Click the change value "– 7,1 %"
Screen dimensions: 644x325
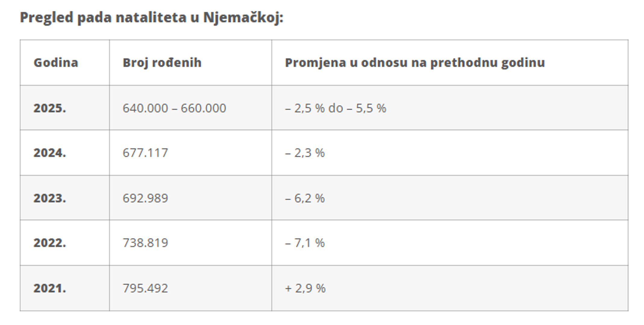(x=305, y=243)
